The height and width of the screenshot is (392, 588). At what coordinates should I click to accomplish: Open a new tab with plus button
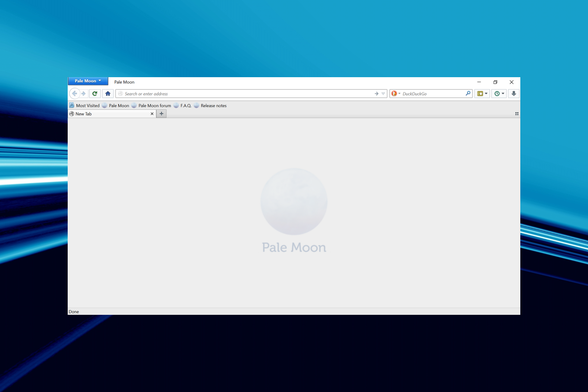pos(161,114)
